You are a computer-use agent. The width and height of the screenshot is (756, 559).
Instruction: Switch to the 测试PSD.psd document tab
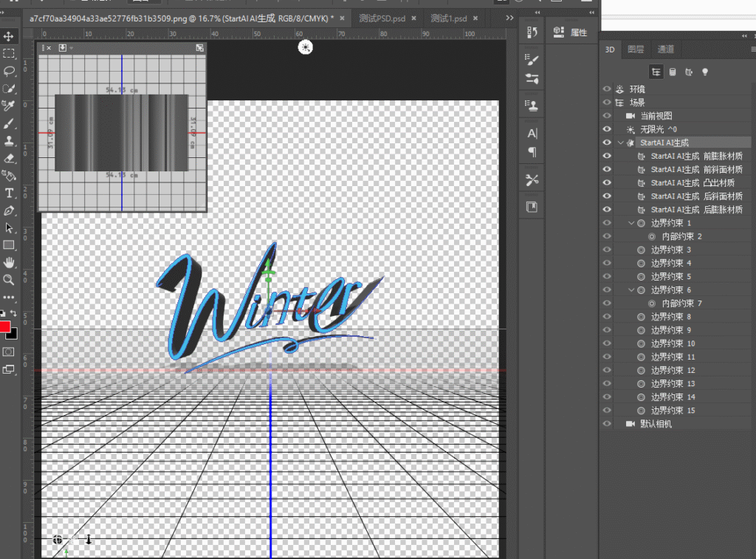(382, 18)
